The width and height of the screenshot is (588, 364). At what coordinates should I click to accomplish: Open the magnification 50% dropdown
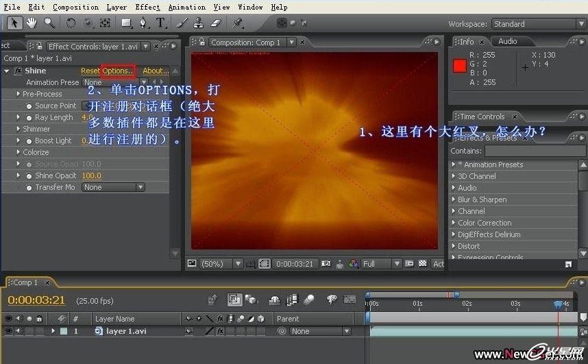point(221,264)
